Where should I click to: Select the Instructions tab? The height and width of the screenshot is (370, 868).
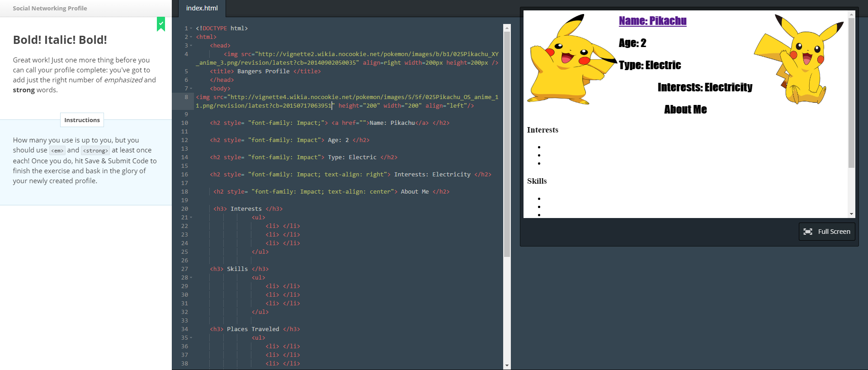[x=82, y=120]
